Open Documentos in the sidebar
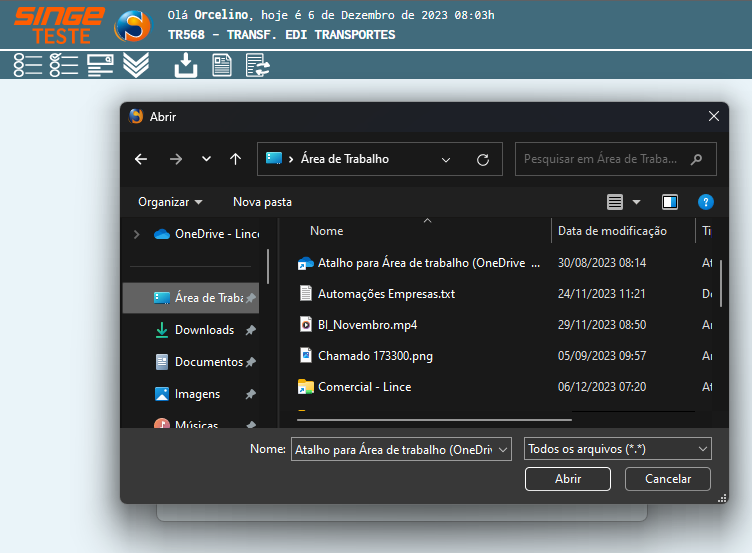The height and width of the screenshot is (553, 752). tap(199, 362)
